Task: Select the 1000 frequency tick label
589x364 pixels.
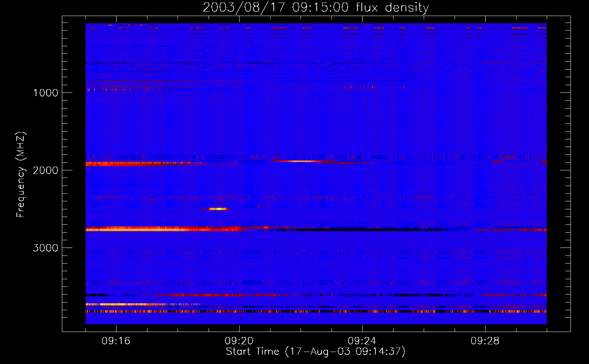Action: coord(46,93)
